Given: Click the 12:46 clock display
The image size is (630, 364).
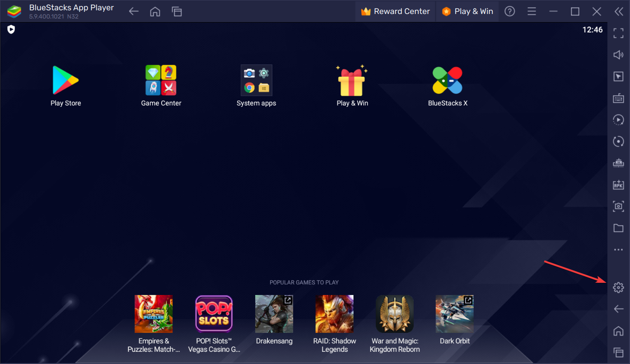Looking at the screenshot, I should tap(593, 30).
